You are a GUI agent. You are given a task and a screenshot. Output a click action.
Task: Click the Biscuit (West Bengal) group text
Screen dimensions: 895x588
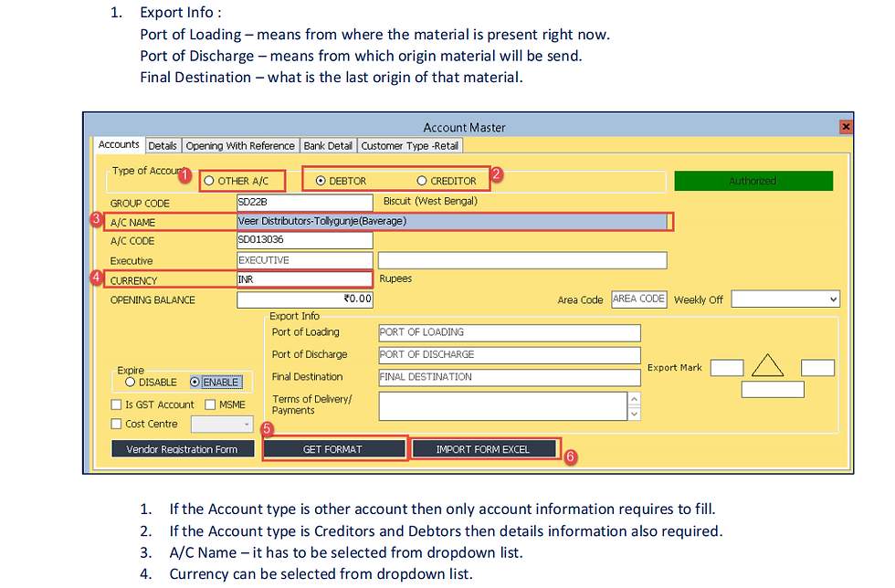coord(430,202)
